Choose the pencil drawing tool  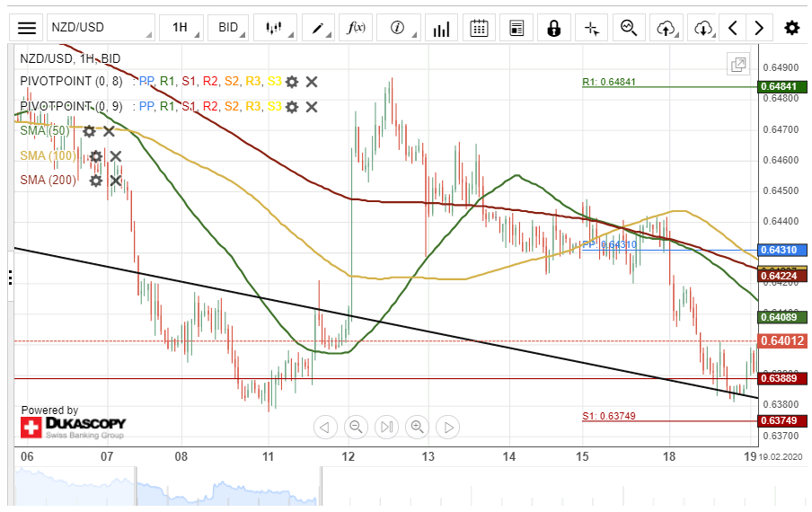tap(318, 28)
